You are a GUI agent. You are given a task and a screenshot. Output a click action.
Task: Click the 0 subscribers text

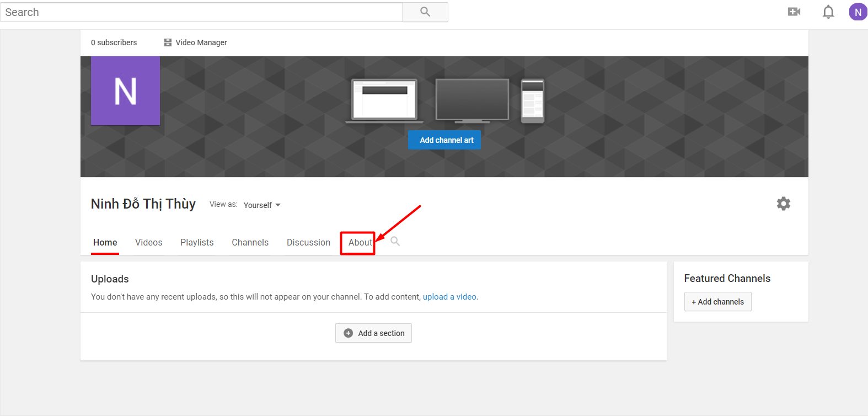114,42
